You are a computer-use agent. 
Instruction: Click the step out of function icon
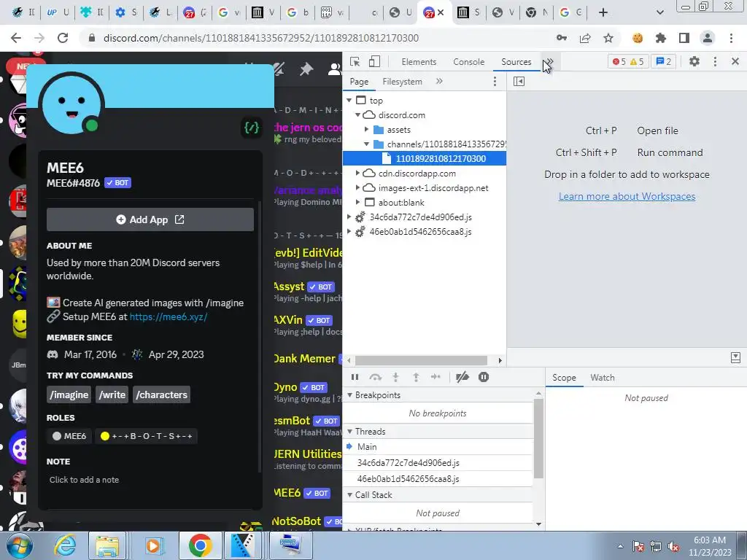point(416,377)
